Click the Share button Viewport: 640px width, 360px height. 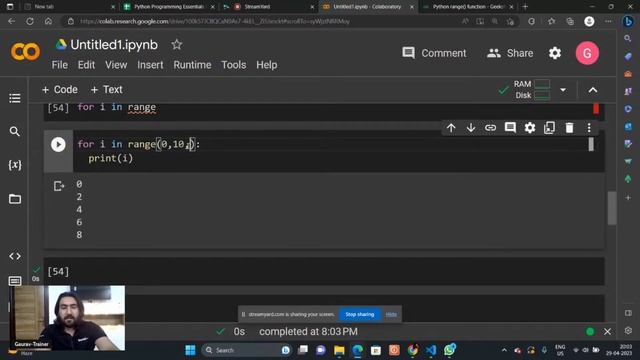click(x=510, y=53)
